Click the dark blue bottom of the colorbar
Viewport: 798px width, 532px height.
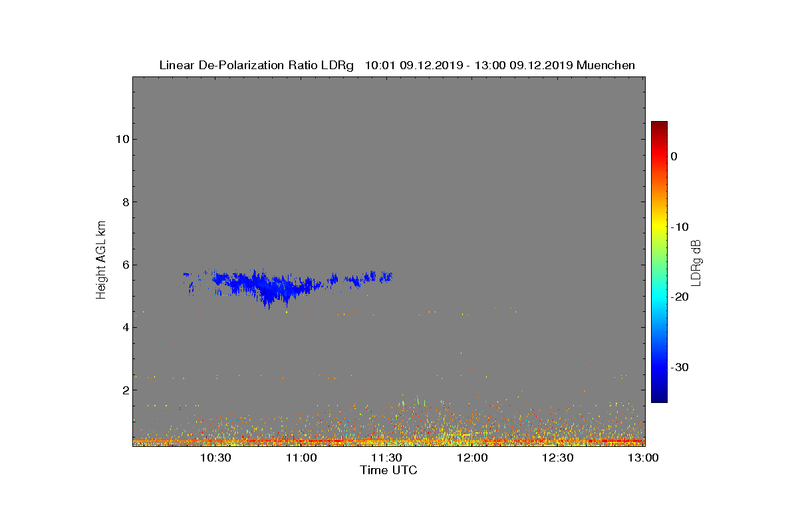(659, 396)
